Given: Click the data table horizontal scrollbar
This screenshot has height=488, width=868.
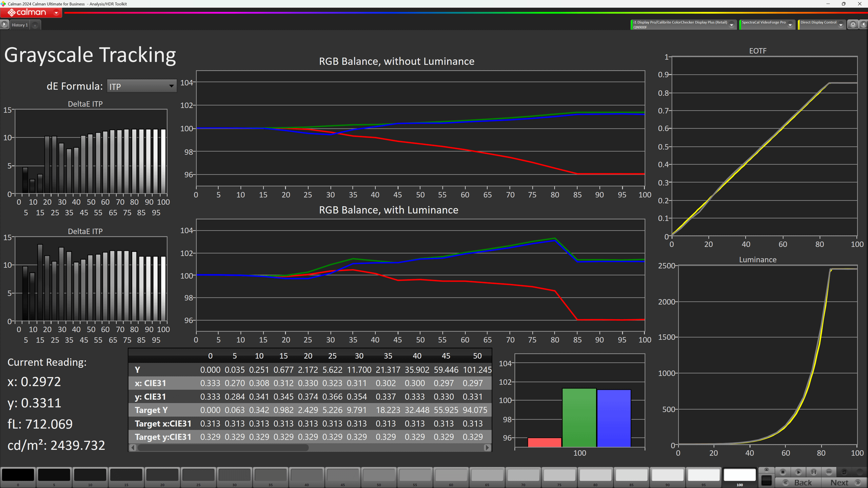Looking at the screenshot, I should tap(224, 448).
